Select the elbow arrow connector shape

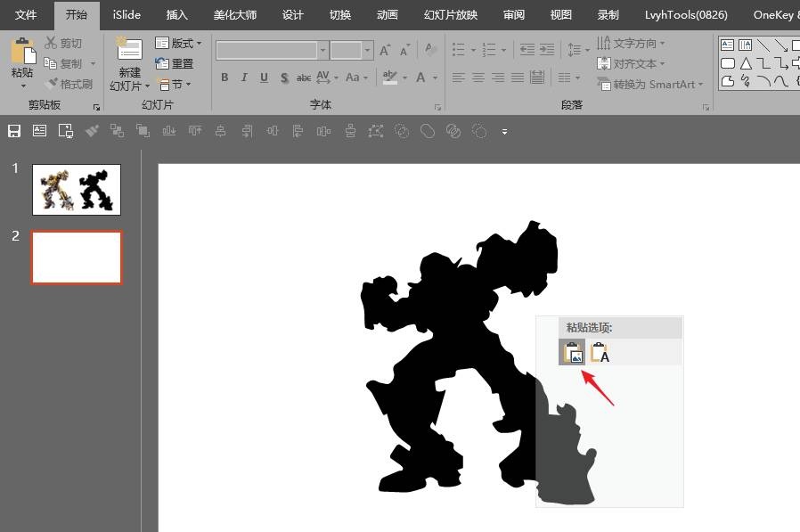[780, 63]
